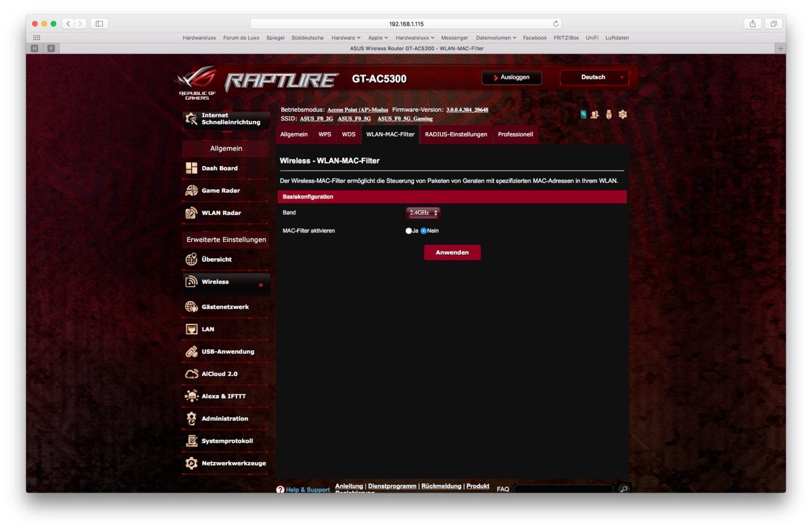Select Nein for MAC-Filter aktivieren
The height and width of the screenshot is (530, 812).
pyautogui.click(x=424, y=231)
